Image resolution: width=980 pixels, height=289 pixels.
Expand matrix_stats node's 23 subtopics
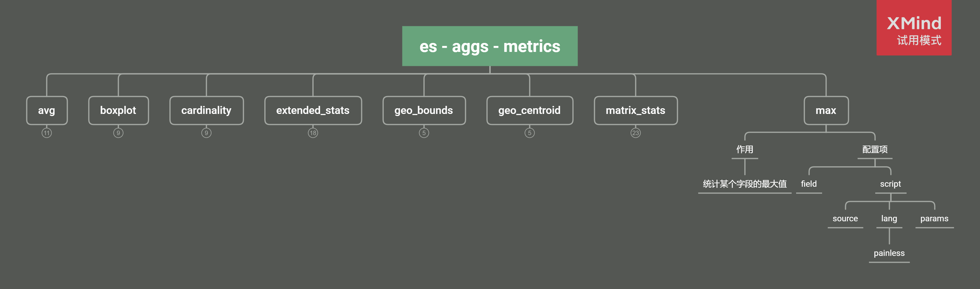point(635,133)
